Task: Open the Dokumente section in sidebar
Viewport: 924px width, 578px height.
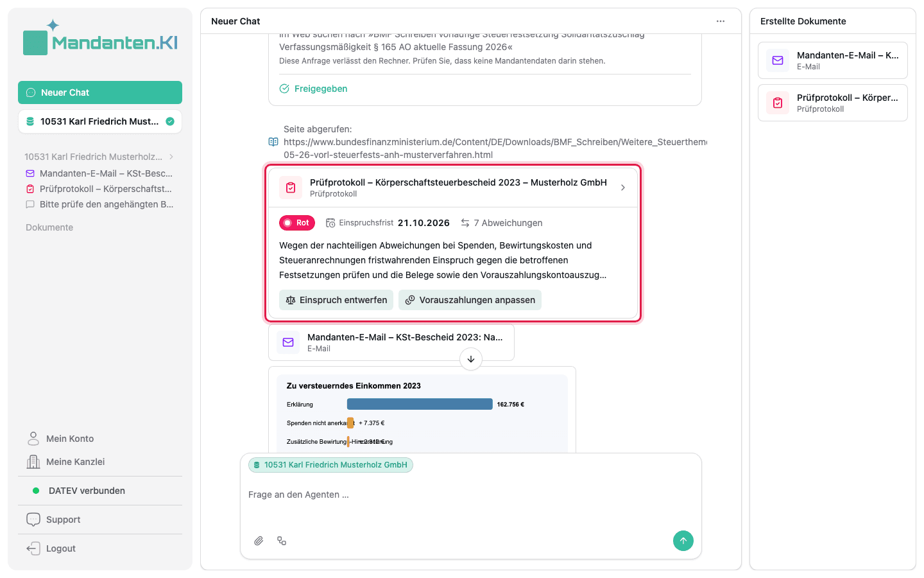Action: (49, 227)
